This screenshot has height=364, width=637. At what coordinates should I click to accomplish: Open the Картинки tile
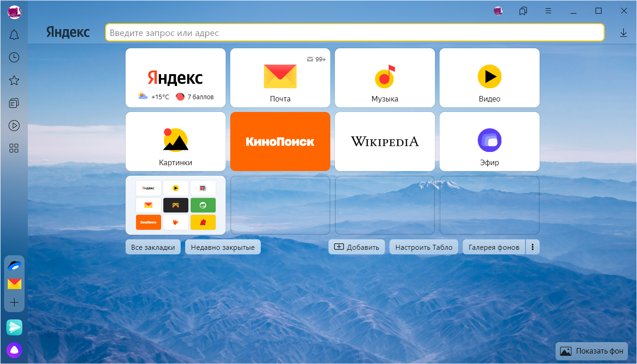[176, 142]
